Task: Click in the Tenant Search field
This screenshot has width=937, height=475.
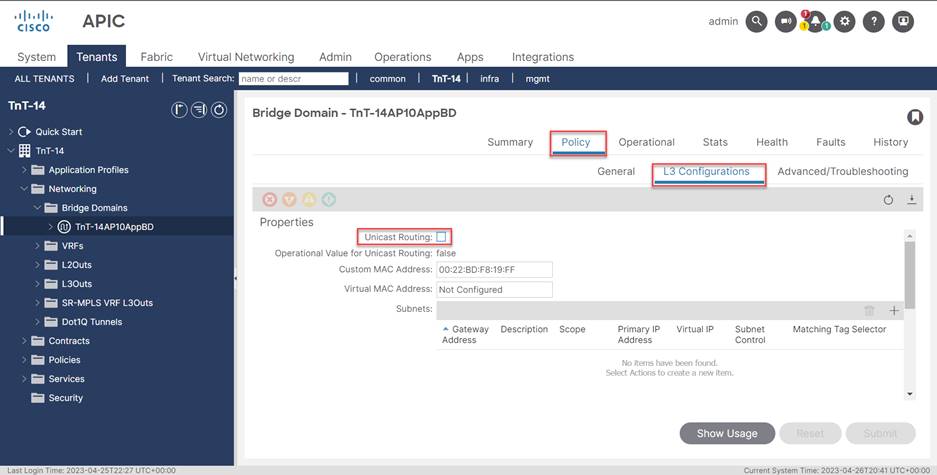Action: [x=293, y=78]
